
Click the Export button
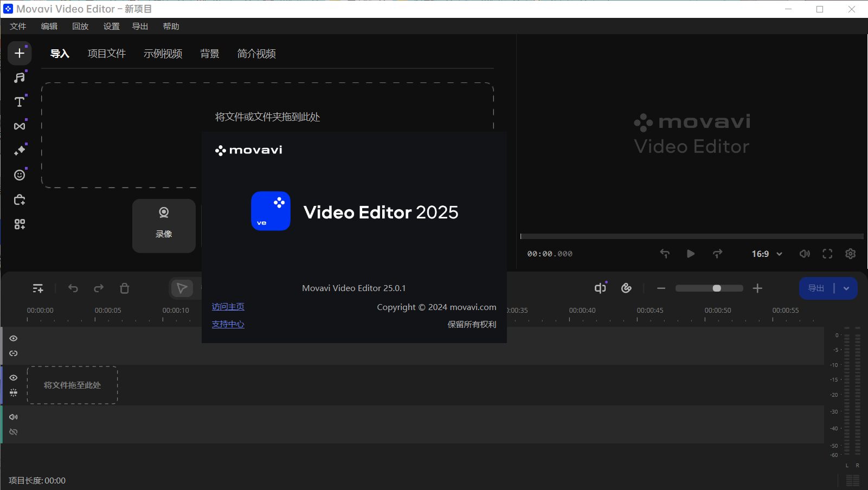pos(816,288)
